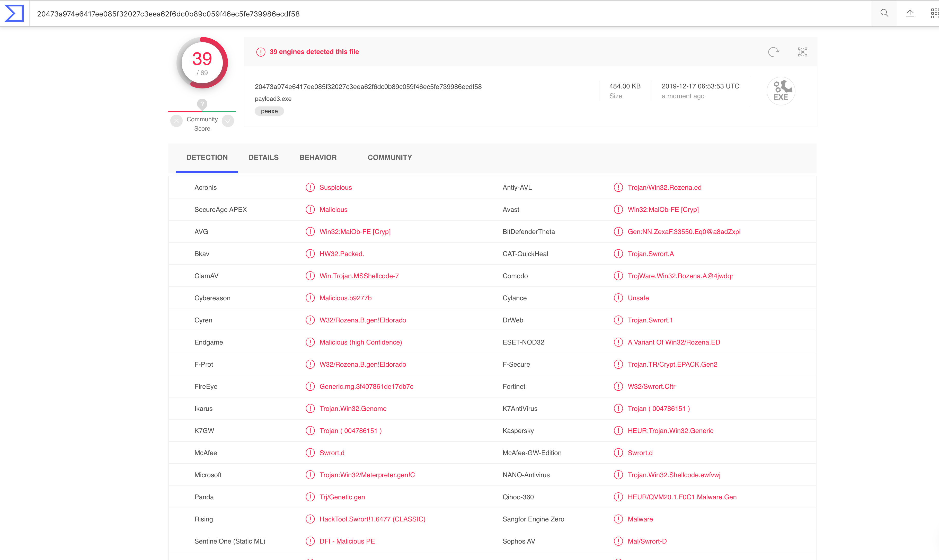The width and height of the screenshot is (939, 560).
Task: Click the Generic.mg.3f407861de17db7c result
Action: coord(366,386)
